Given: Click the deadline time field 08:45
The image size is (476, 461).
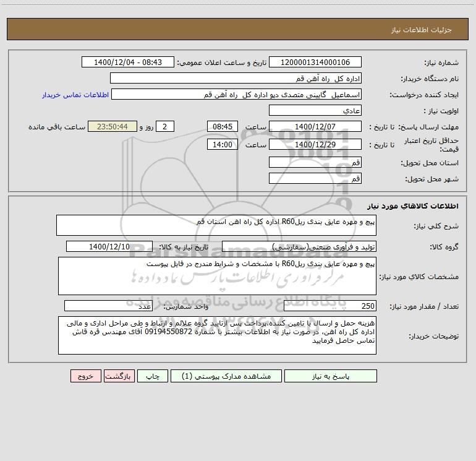Looking at the screenshot, I should tap(222, 126).
